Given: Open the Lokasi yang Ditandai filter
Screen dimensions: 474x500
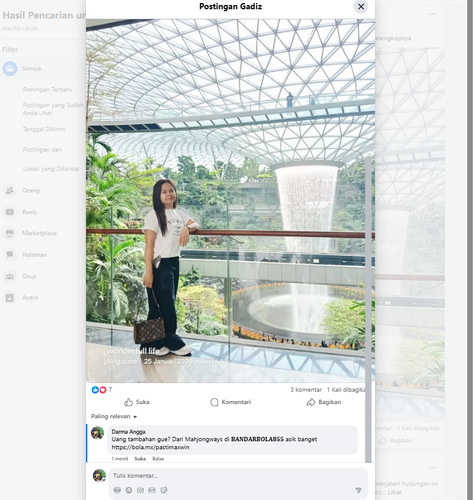Looking at the screenshot, I should tap(51, 169).
